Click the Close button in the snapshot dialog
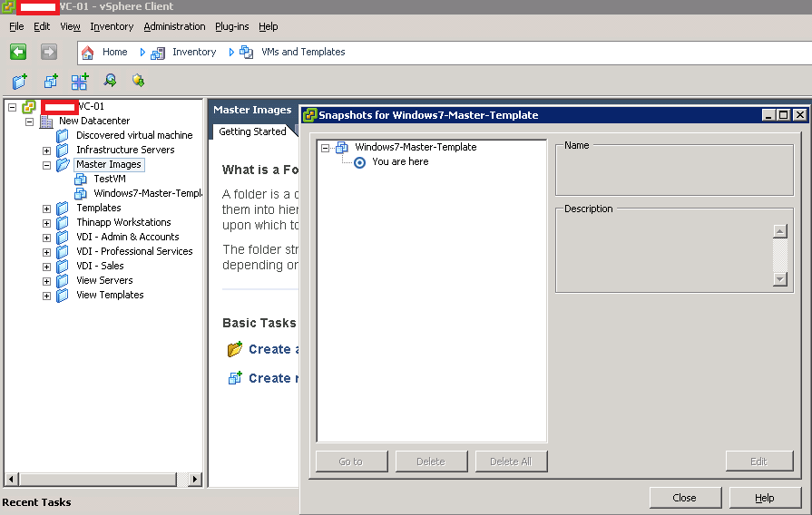The width and height of the screenshot is (812, 515). coord(685,498)
